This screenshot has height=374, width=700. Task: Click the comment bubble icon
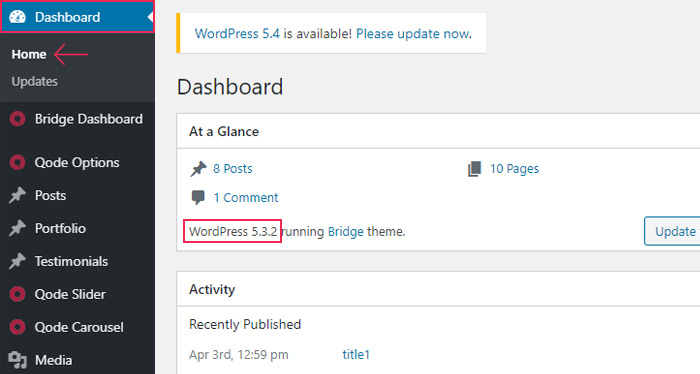pyautogui.click(x=198, y=197)
